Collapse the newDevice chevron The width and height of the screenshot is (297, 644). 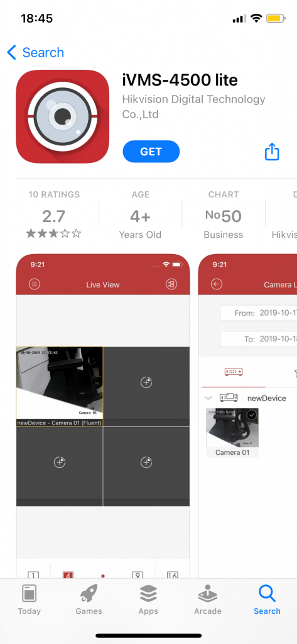pyautogui.click(x=208, y=397)
